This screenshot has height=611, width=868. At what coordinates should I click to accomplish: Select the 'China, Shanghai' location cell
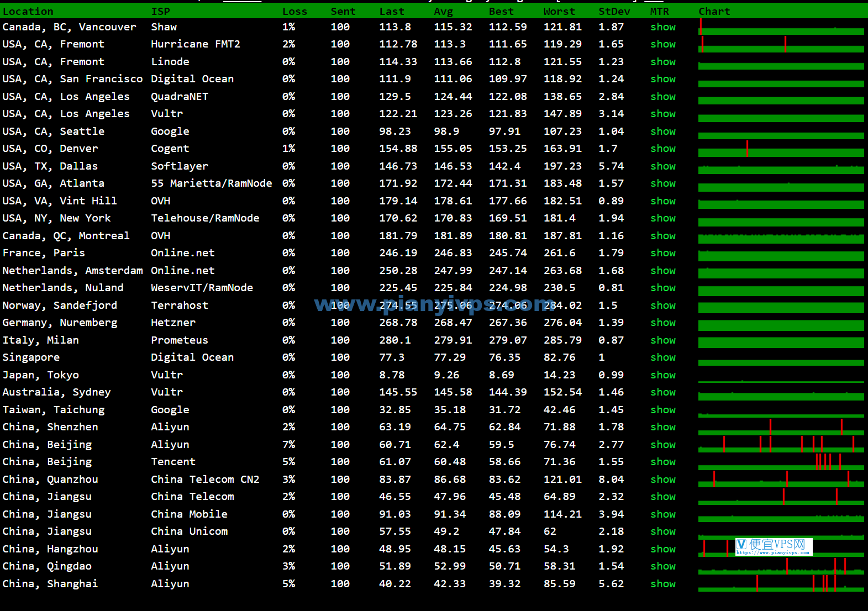(50, 584)
